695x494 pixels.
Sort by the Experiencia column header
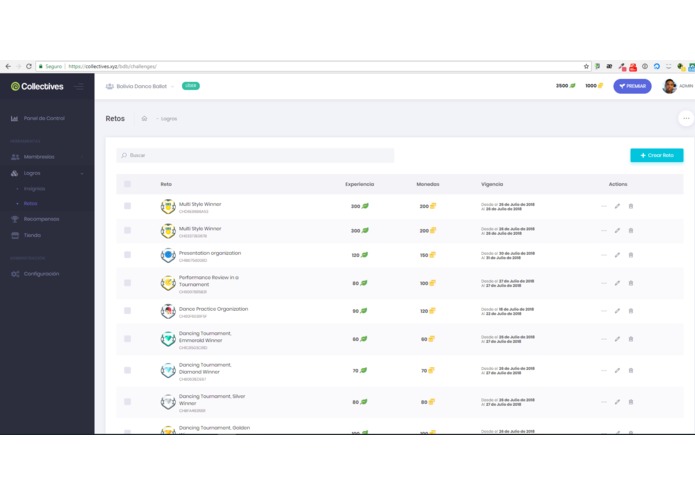click(359, 184)
